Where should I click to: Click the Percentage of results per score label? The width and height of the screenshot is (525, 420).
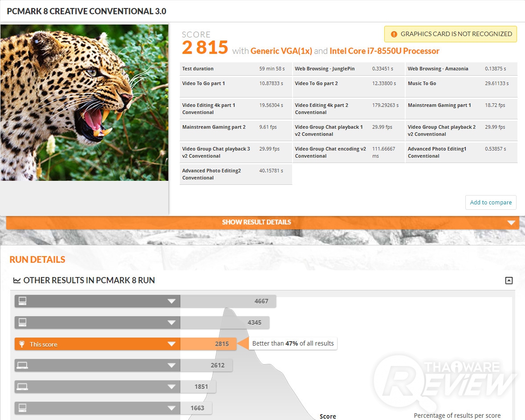(457, 416)
